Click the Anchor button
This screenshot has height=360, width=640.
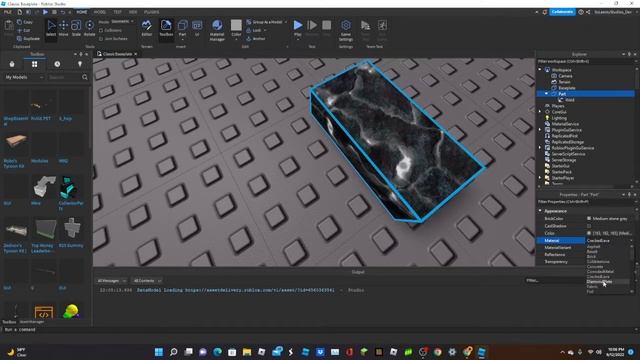(256, 39)
